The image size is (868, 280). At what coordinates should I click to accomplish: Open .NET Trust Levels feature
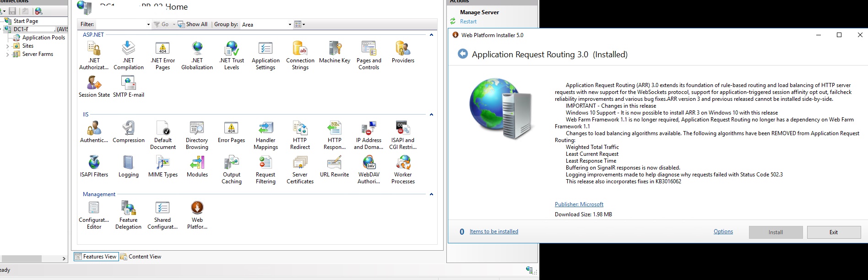pyautogui.click(x=232, y=55)
